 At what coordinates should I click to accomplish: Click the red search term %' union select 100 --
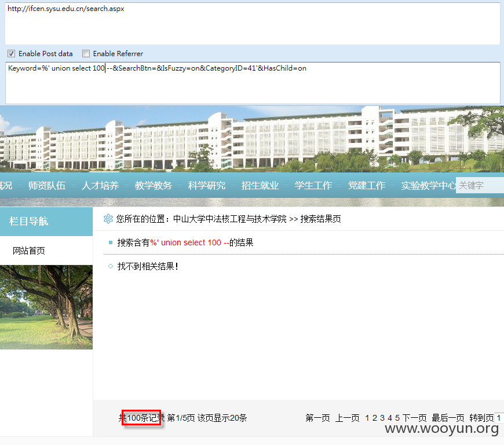(189, 242)
